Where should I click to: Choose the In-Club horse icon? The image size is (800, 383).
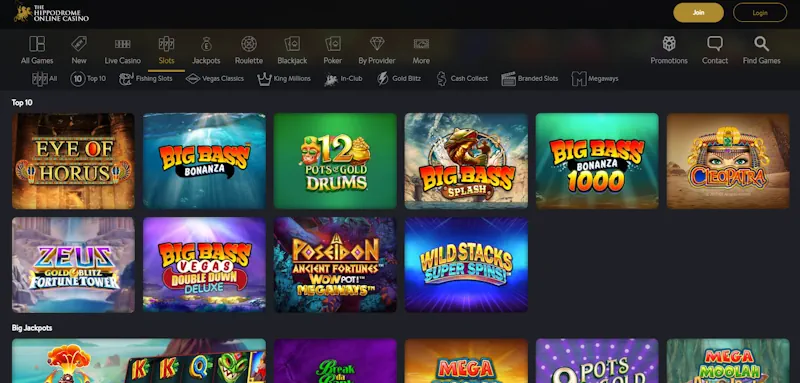coord(331,79)
